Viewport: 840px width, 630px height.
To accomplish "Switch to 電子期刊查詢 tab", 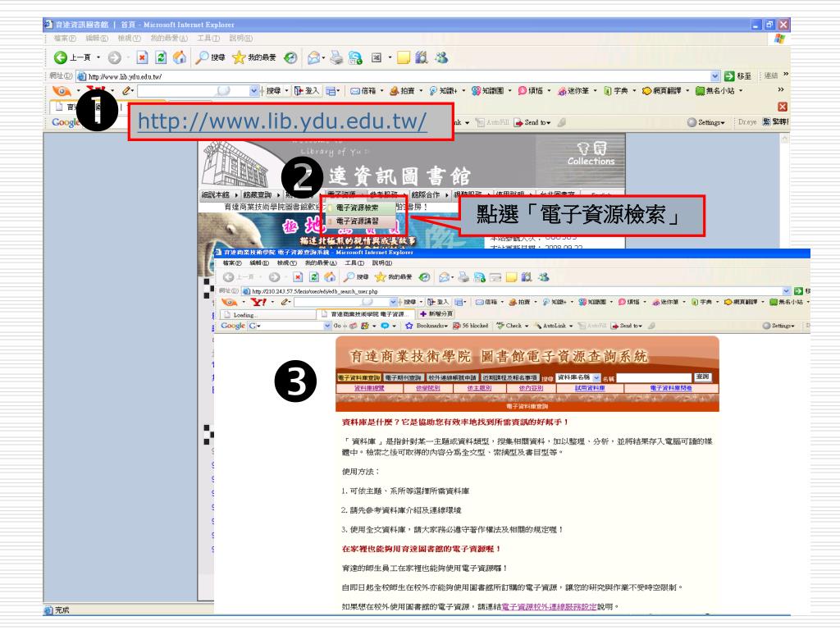I will click(404, 377).
